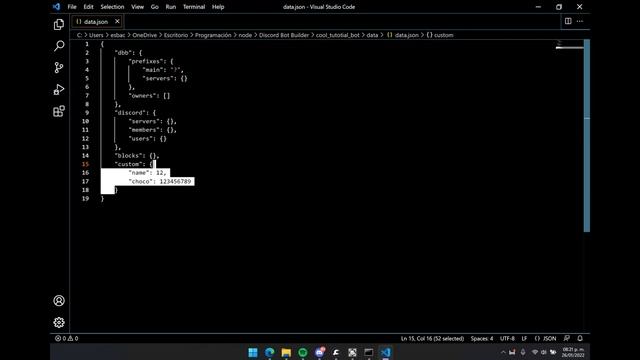Click the cool_tutotial_bot breadcrumb segment
640x360 pixels.
338,35
